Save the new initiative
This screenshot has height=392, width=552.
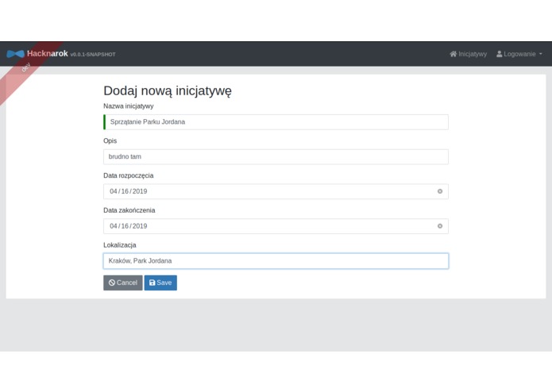pyautogui.click(x=160, y=282)
